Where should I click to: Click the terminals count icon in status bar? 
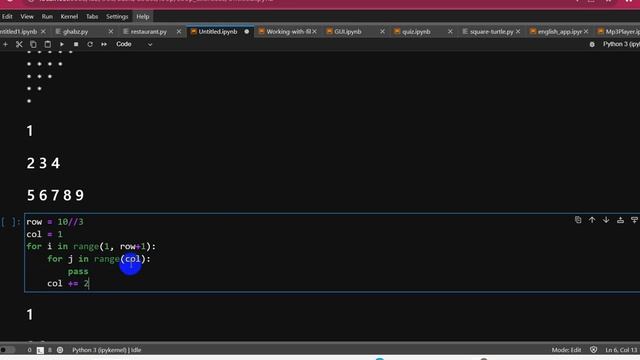click(40, 350)
